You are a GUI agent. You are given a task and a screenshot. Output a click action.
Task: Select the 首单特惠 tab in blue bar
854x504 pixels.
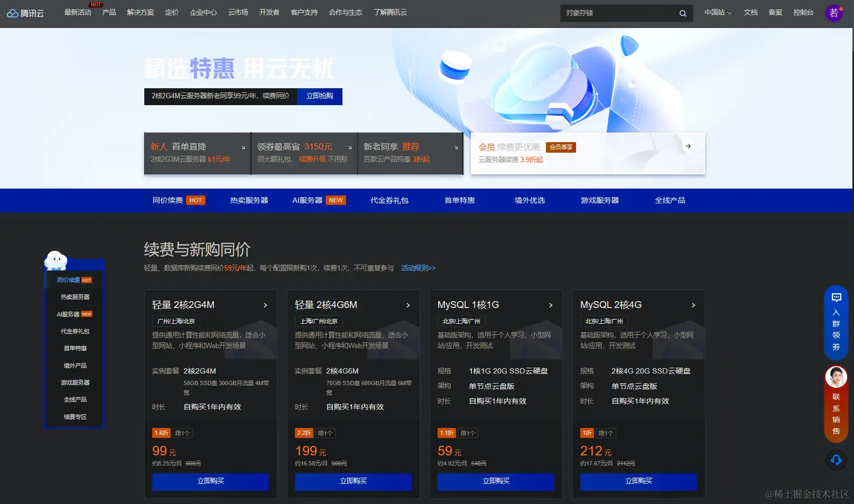coord(460,201)
